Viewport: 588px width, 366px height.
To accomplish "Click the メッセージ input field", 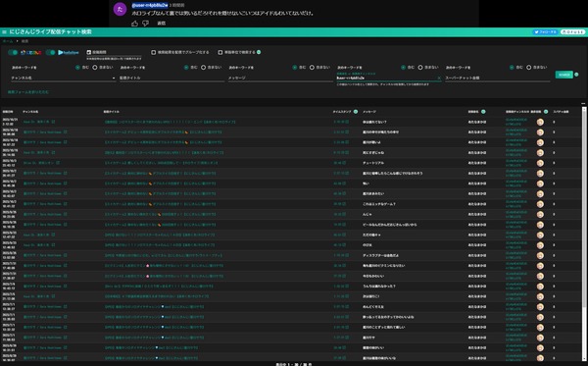I will [x=280, y=78].
